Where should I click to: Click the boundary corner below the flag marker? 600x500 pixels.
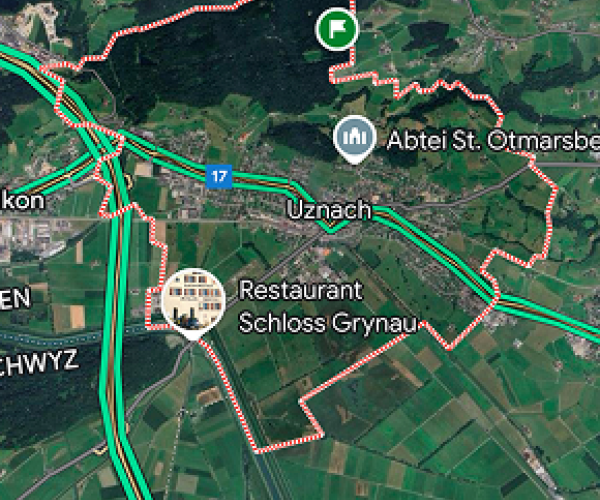[x=332, y=78]
